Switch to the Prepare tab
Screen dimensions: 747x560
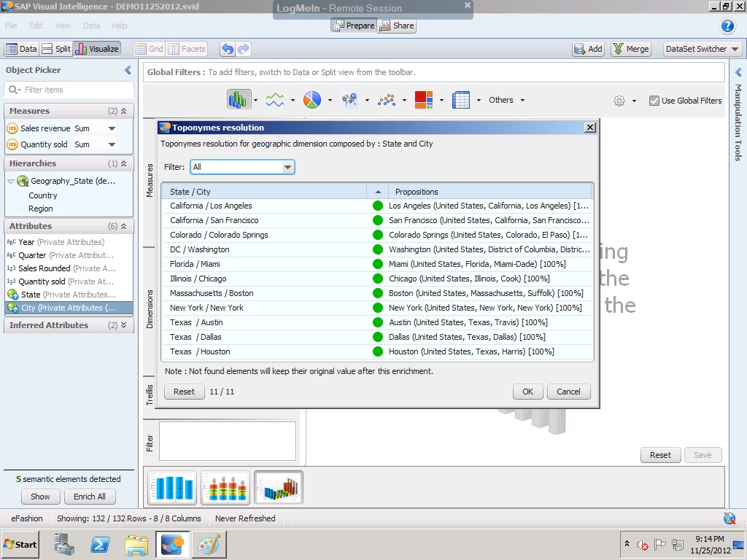click(x=354, y=26)
